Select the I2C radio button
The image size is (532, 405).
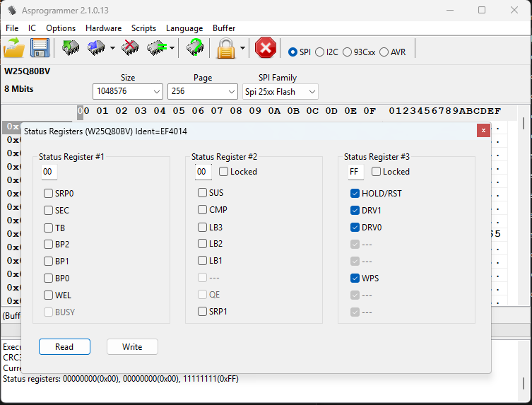(320, 52)
